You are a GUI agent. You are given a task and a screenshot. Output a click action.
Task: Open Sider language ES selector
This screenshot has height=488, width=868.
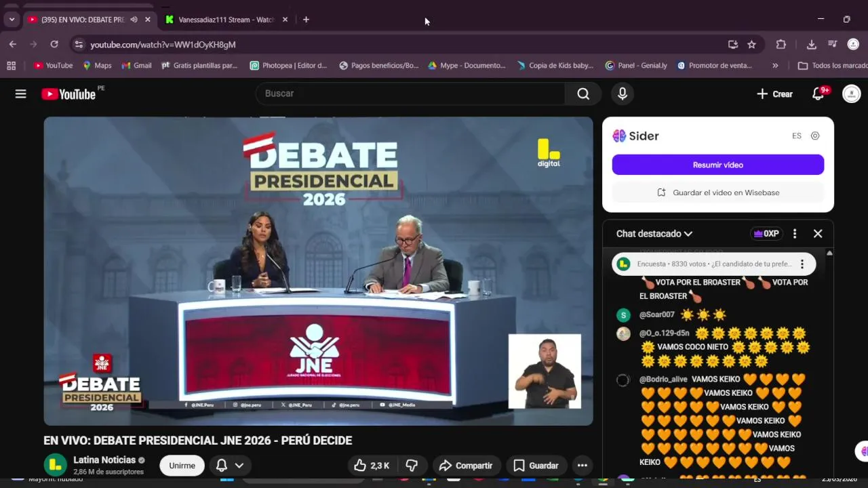click(x=797, y=136)
